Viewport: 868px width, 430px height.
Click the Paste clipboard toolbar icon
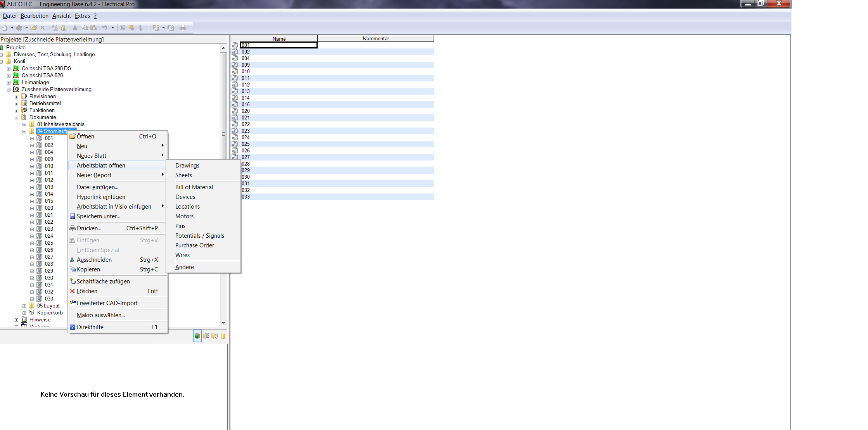[x=93, y=28]
